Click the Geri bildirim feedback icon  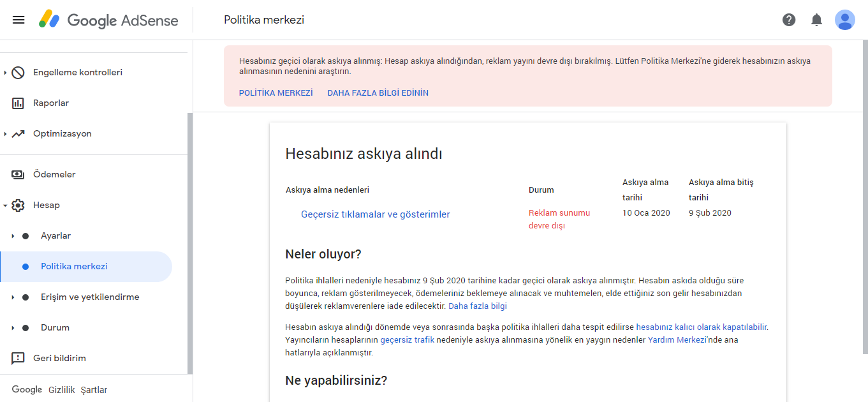tap(18, 358)
